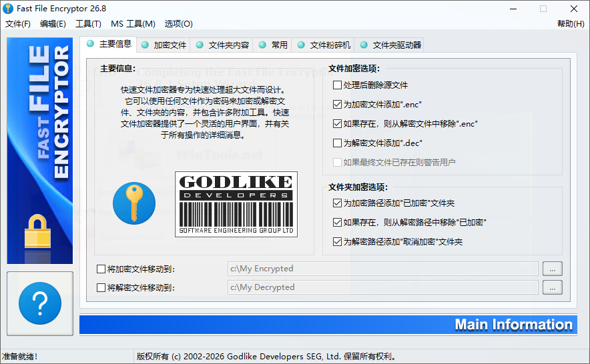This screenshot has width=590, height=364.
Task: Click the Main Information blue banner
Action: [328, 325]
